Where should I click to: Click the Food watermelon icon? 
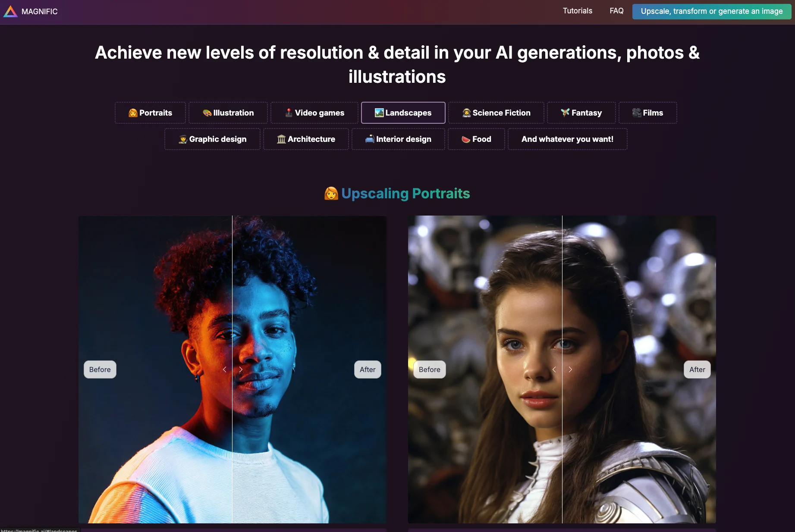pyautogui.click(x=466, y=139)
